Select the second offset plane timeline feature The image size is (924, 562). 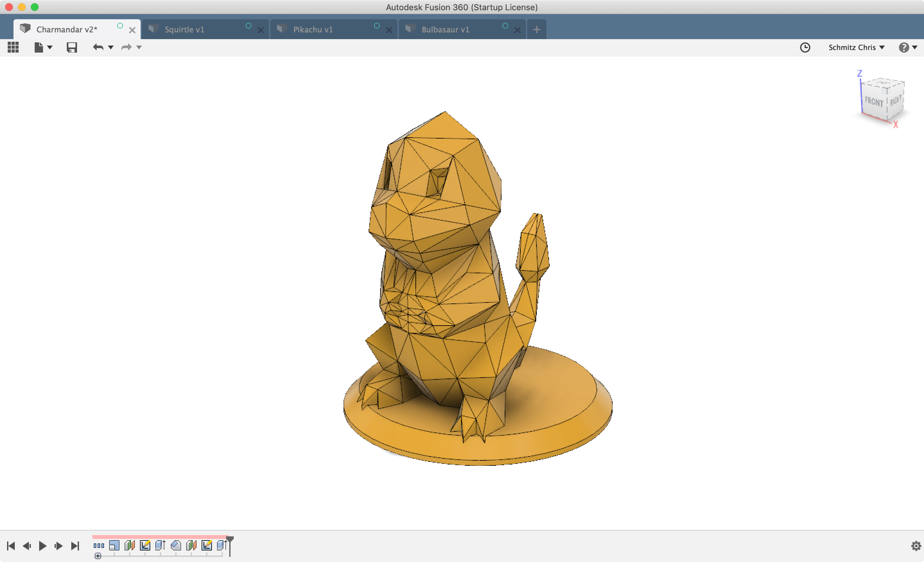[x=191, y=546]
